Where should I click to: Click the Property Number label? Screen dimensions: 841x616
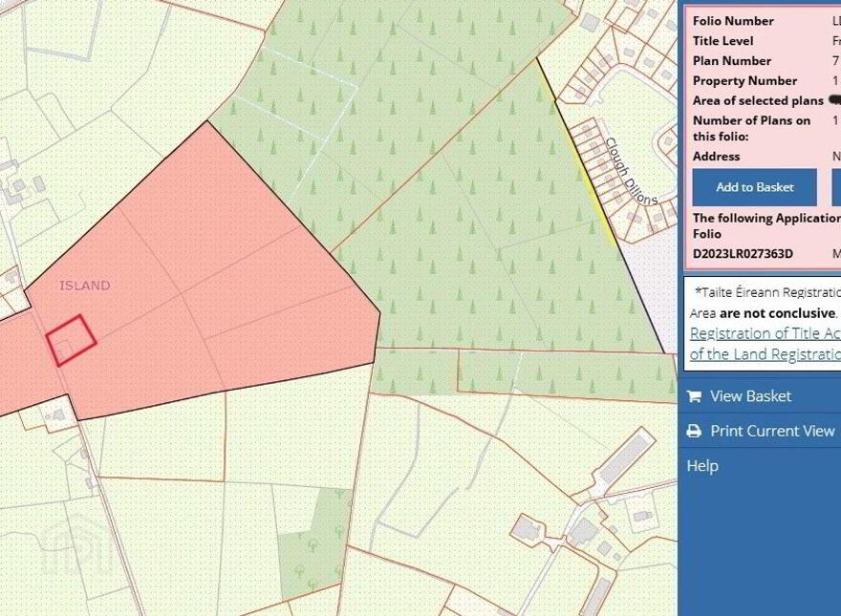[x=744, y=80]
